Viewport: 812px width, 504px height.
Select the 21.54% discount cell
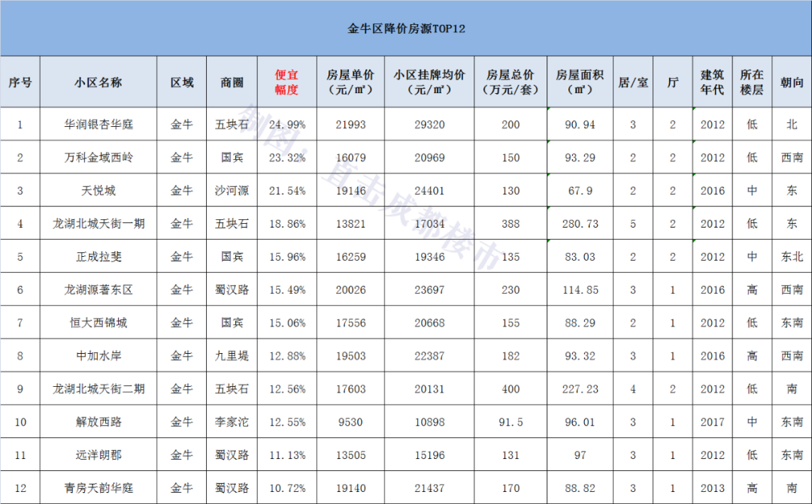pos(287,191)
